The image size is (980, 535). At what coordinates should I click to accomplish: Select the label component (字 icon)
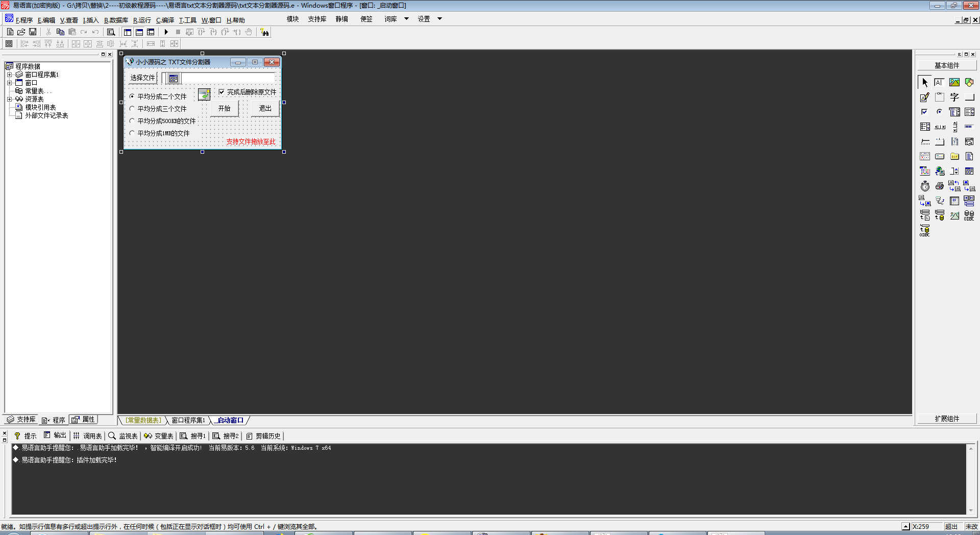pyautogui.click(x=954, y=97)
